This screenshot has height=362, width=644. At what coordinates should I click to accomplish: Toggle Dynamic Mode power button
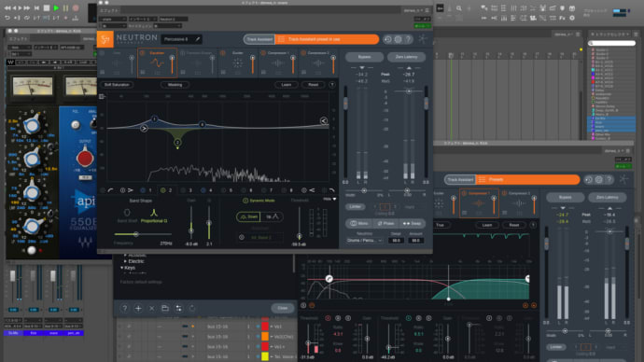245,201
